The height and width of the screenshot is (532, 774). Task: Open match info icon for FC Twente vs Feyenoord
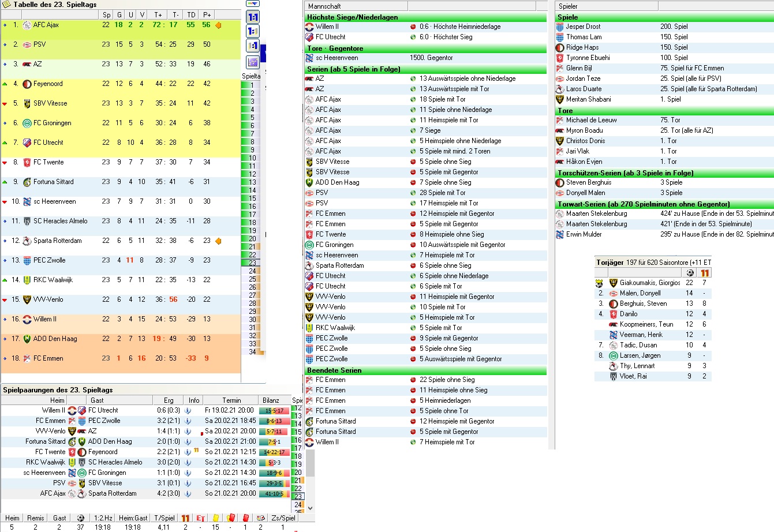[x=188, y=452]
